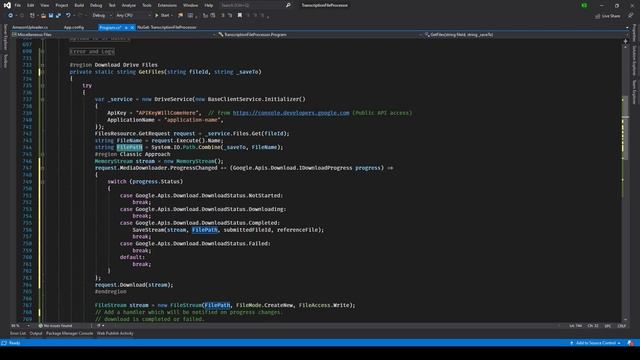Click 'GetFiles' in the method signature

pyautogui.click(x=151, y=72)
